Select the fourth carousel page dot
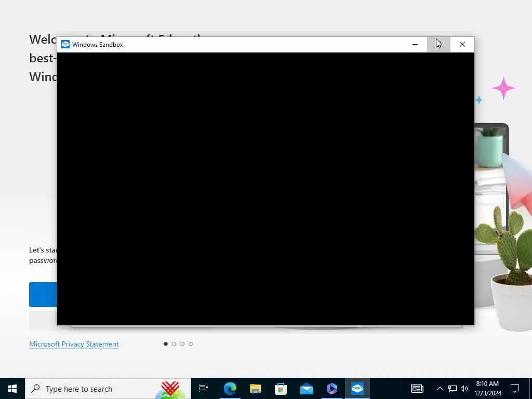The width and height of the screenshot is (532, 399). (x=191, y=344)
